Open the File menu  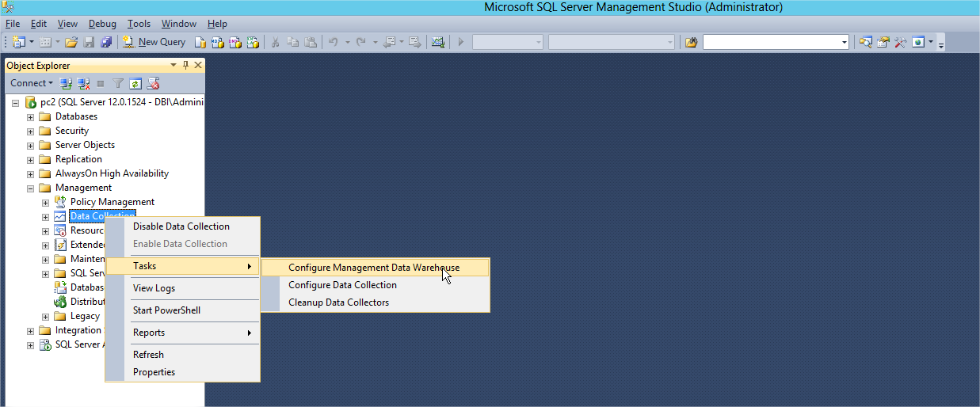click(13, 24)
